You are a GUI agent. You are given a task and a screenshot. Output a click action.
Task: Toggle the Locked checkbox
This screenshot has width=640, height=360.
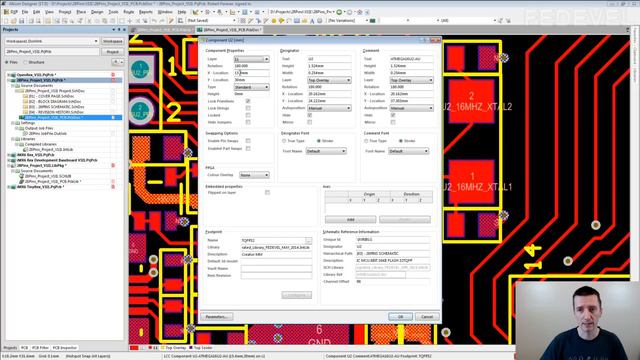(x=248, y=115)
